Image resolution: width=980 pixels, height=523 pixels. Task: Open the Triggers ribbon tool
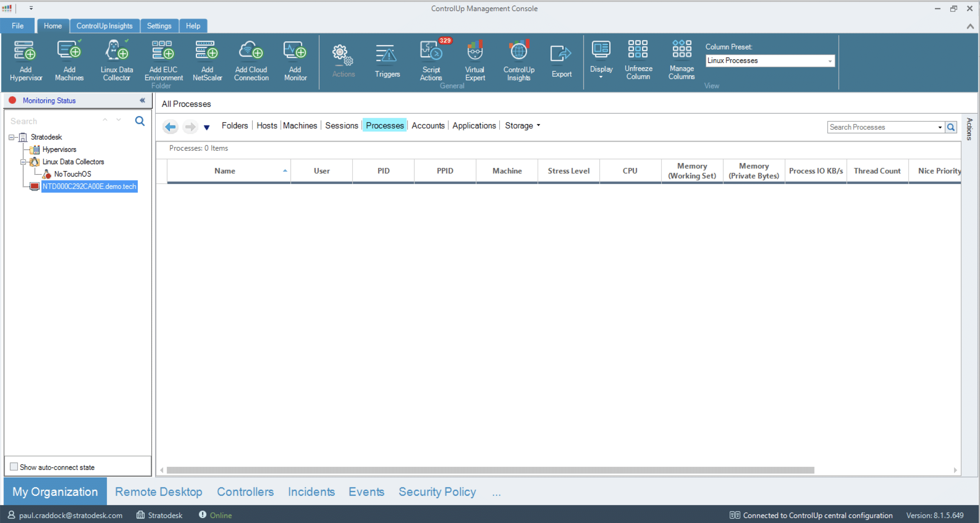click(387, 60)
